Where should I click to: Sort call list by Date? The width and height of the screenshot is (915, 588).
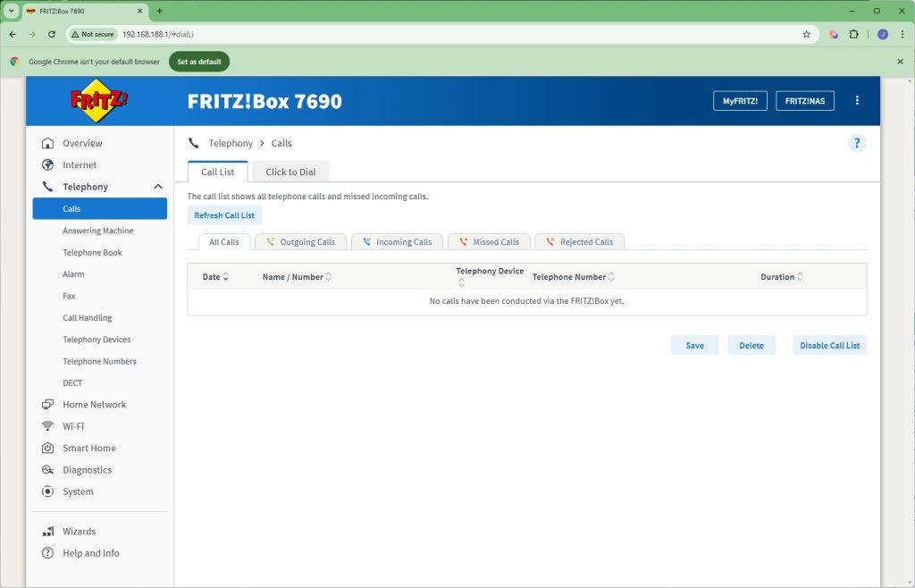215,277
